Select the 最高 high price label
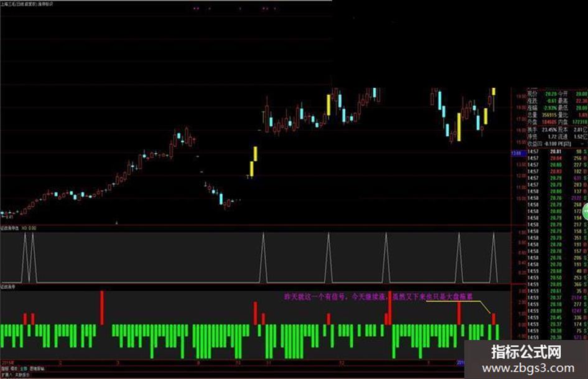 tap(563, 101)
